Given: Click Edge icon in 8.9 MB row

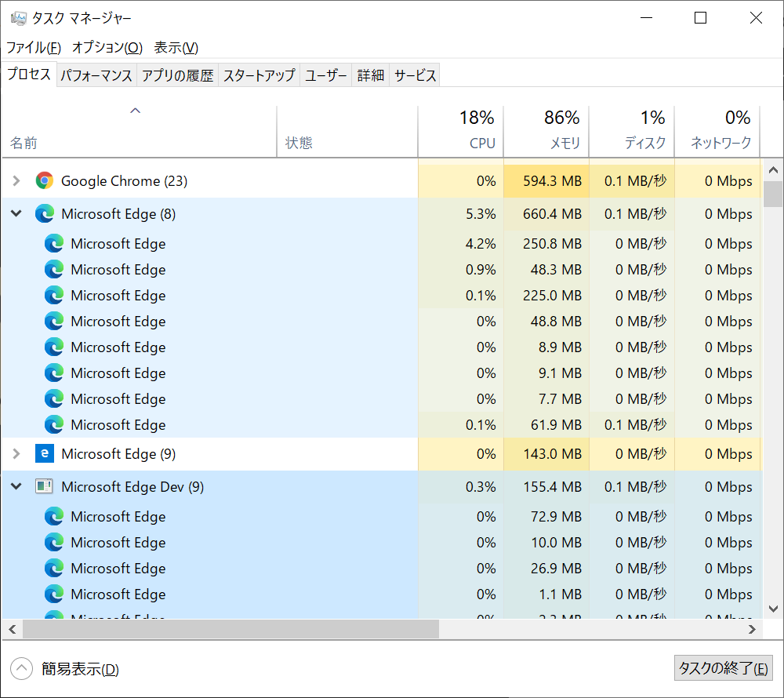Looking at the screenshot, I should (54, 347).
